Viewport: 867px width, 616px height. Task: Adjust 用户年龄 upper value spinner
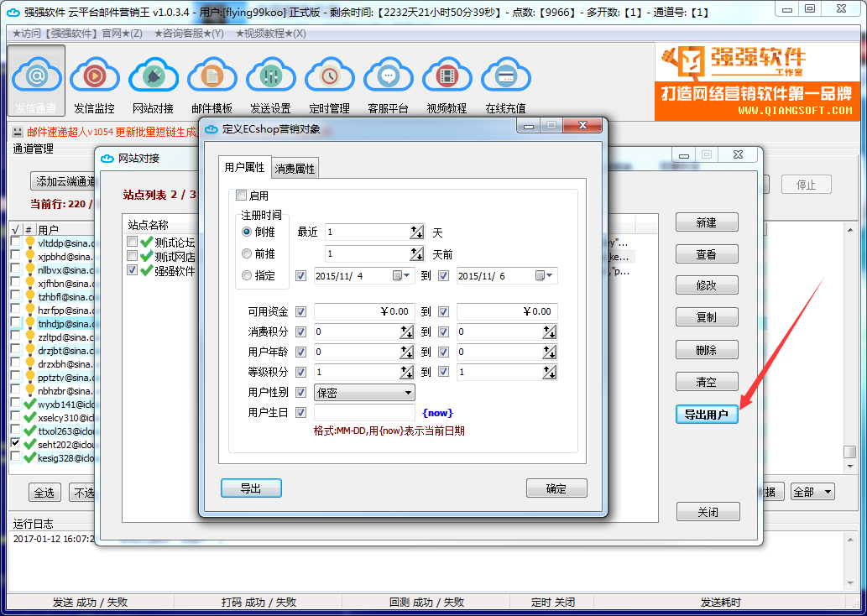pos(549,352)
